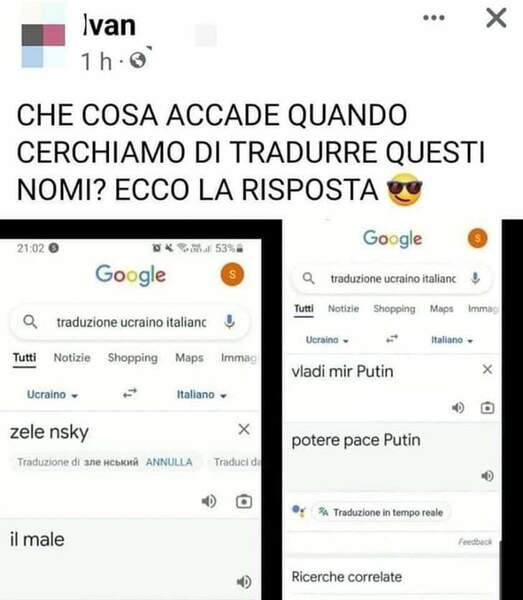Expand the left Italiano language dropdown

202,395
